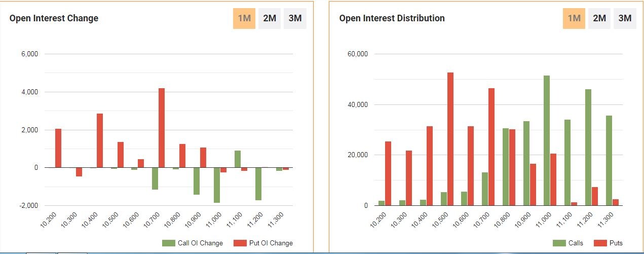644x254 pixels.
Task: Choose 3M for Open Interest Change chart
Action: click(x=295, y=19)
